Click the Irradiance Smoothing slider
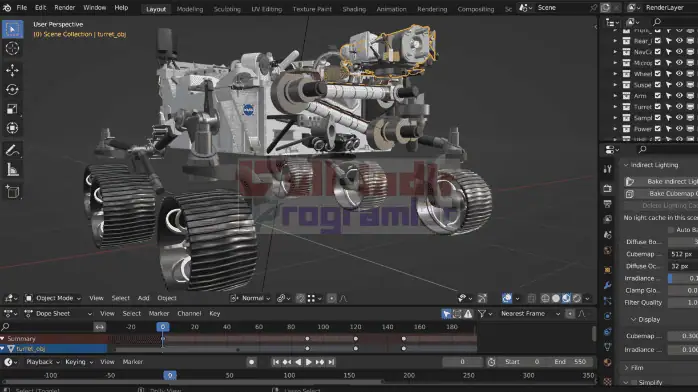The height and width of the screenshot is (392, 698). (683, 278)
